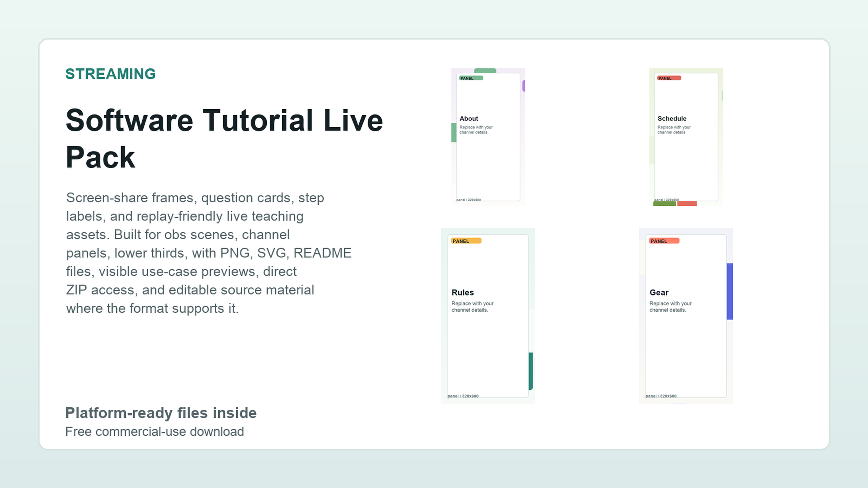The image size is (868, 488).
Task: Click the STREAMING category label
Action: (110, 74)
